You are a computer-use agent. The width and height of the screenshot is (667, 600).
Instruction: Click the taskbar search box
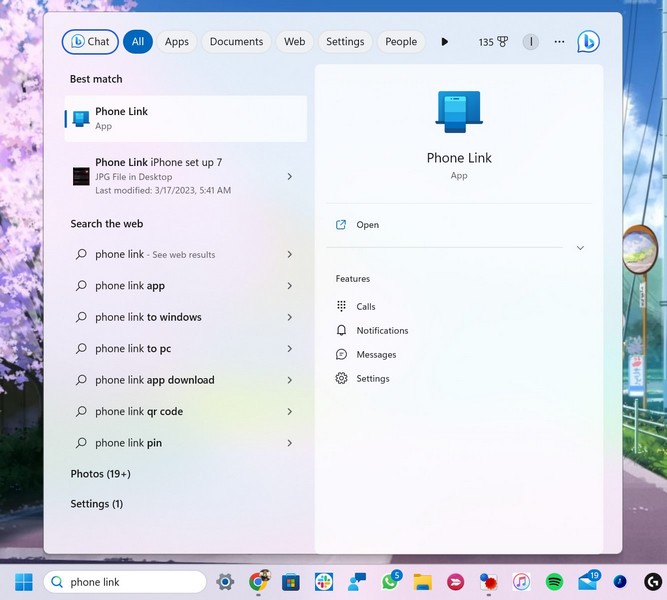[x=125, y=582]
